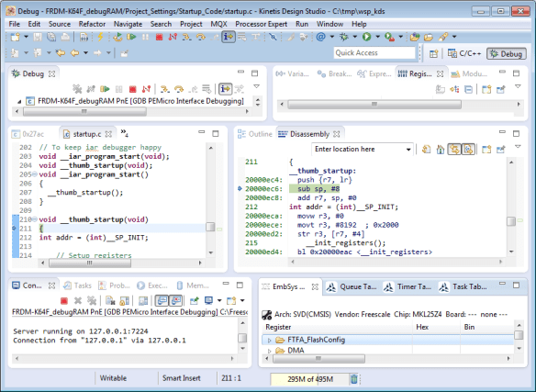The width and height of the screenshot is (536, 392).
Task: Terminate process in Console toolbar
Action: point(64,301)
